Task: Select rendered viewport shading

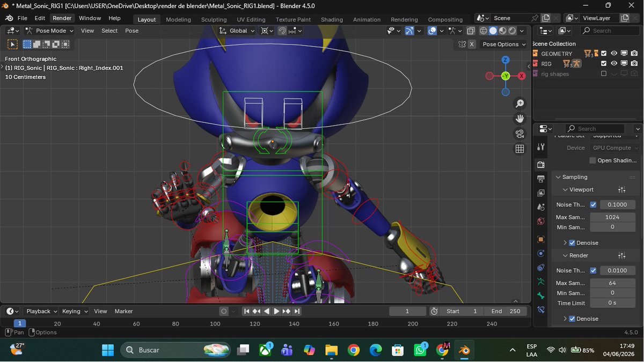Action: (x=513, y=31)
